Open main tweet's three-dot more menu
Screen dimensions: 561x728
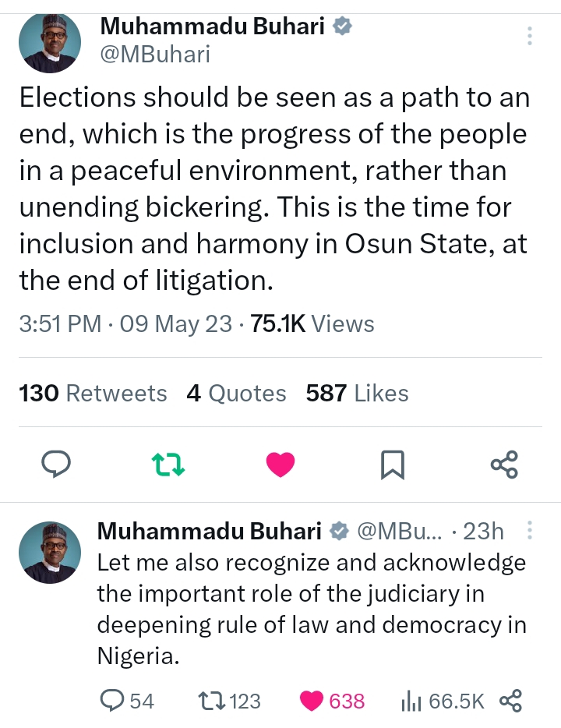click(x=530, y=36)
